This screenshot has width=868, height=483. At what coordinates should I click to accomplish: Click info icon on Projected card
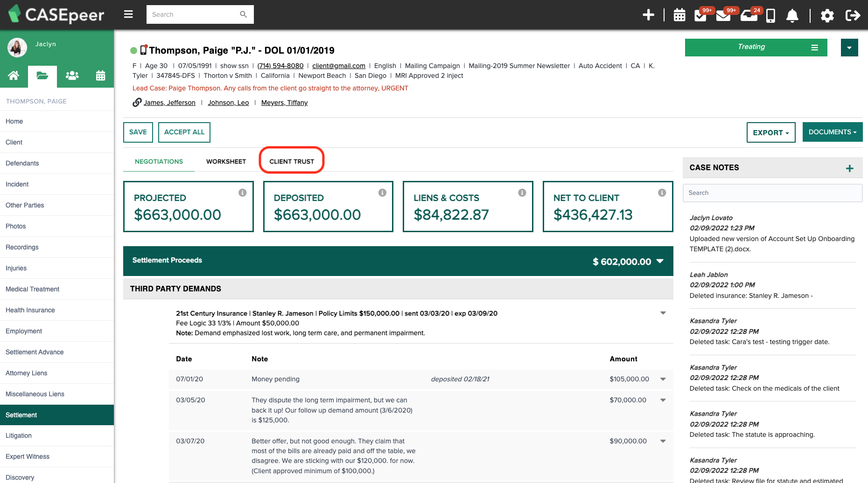243,193
